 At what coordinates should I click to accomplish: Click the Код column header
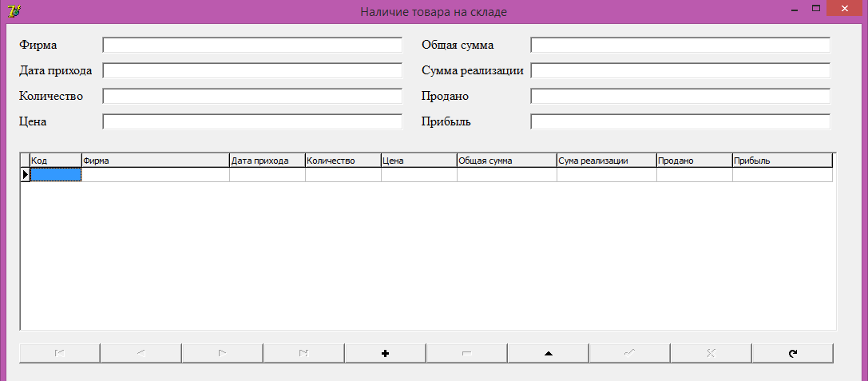pyautogui.click(x=56, y=161)
